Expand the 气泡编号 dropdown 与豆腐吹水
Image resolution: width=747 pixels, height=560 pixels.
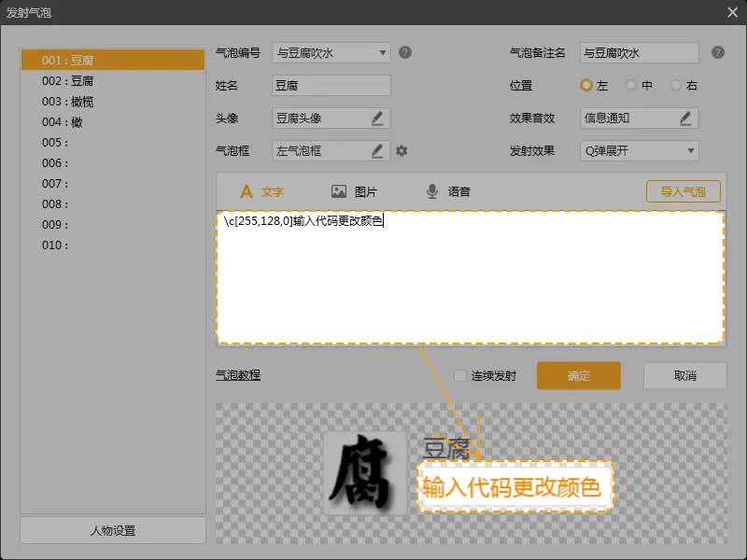click(331, 52)
